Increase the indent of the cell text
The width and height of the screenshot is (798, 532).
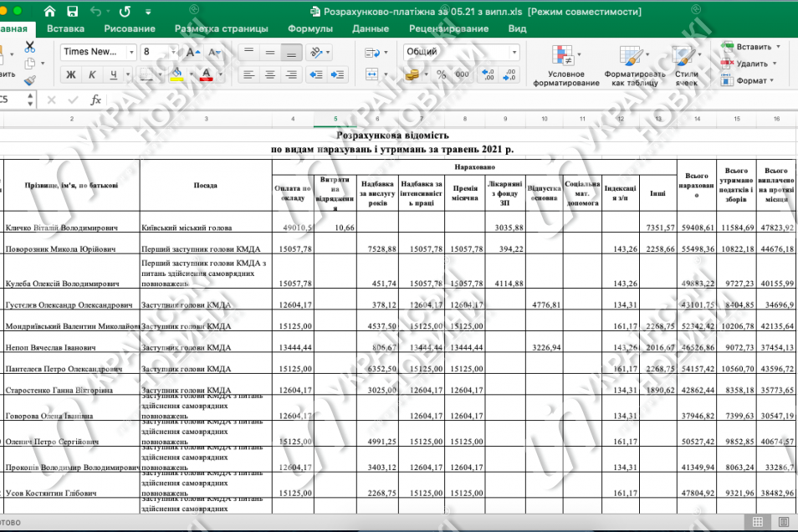click(337, 74)
